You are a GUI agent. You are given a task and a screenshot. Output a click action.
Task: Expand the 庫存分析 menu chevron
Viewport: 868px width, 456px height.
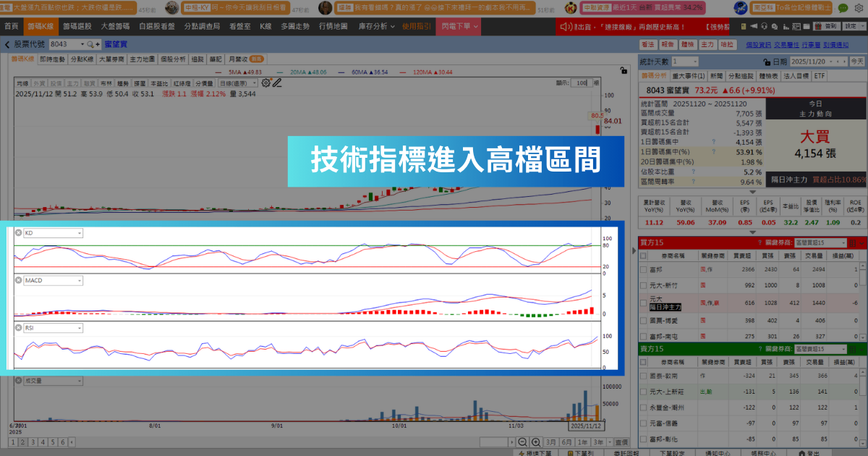393,26
